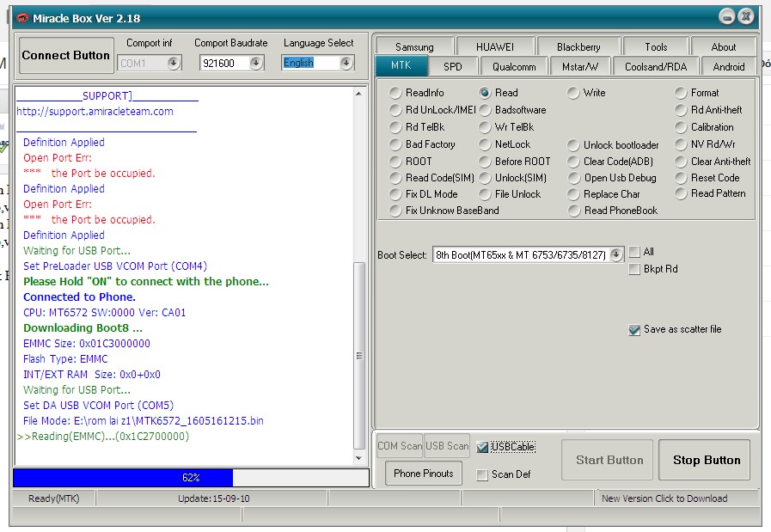This screenshot has width=771, height=532.
Task: Click the Connect Button
Action: coord(66,56)
